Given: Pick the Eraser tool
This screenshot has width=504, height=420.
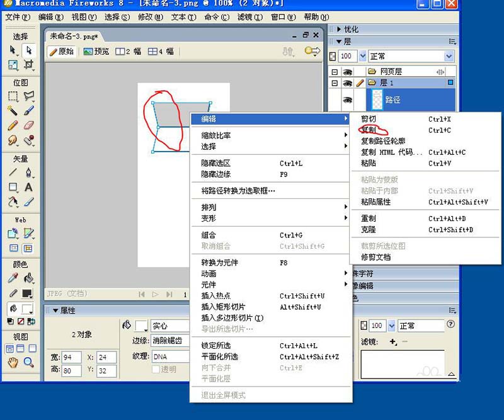Looking at the screenshot, I should 29,125.
